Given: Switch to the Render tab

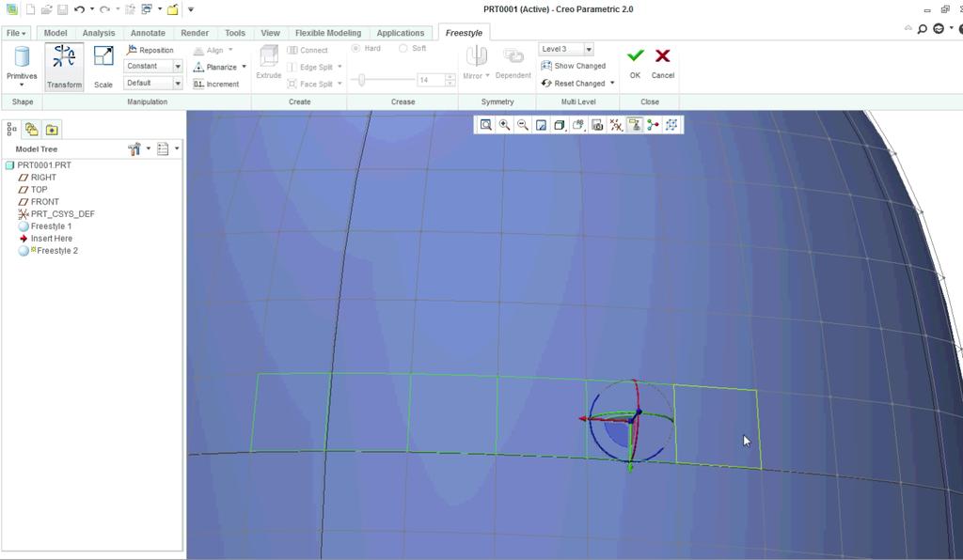Looking at the screenshot, I should pos(195,33).
